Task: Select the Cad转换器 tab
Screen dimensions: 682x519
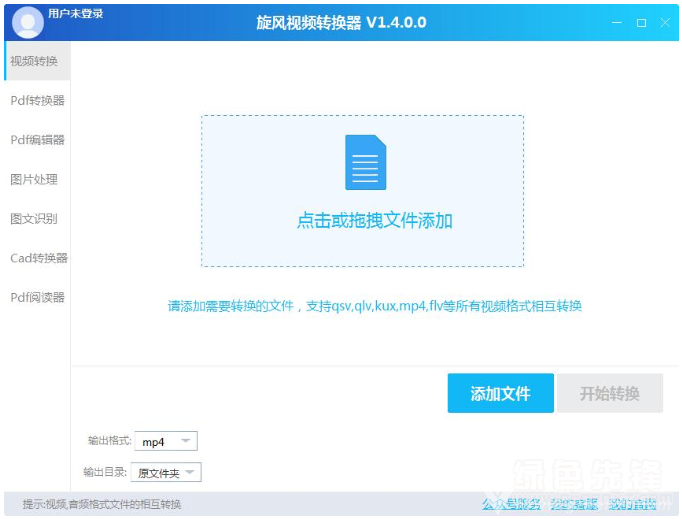Action: pyautogui.click(x=39, y=258)
